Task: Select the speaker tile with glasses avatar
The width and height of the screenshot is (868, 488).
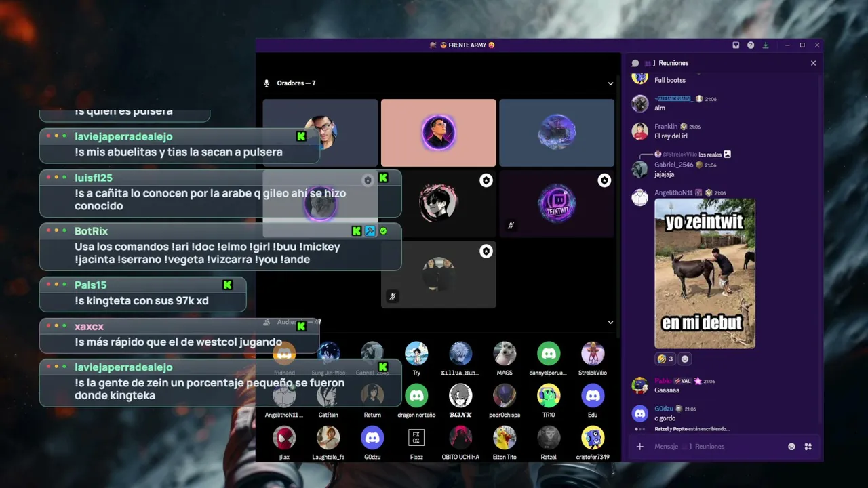Action: 320,133
